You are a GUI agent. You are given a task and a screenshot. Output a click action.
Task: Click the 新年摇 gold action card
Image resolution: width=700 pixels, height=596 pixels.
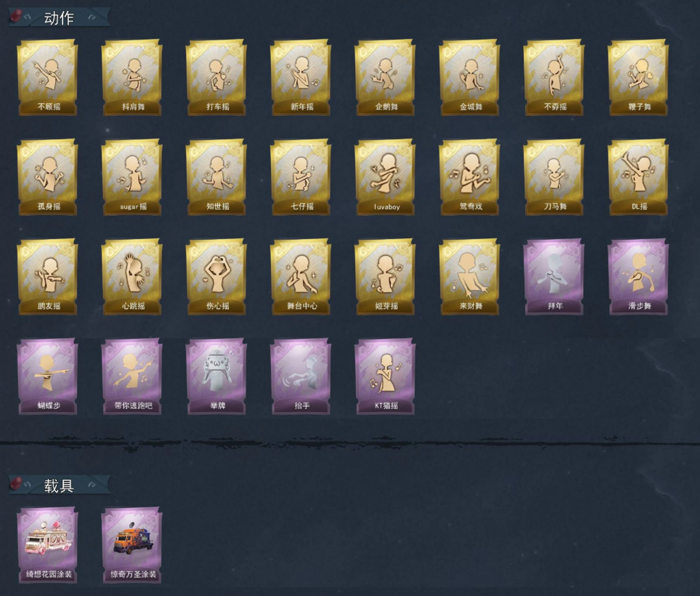pos(301,78)
